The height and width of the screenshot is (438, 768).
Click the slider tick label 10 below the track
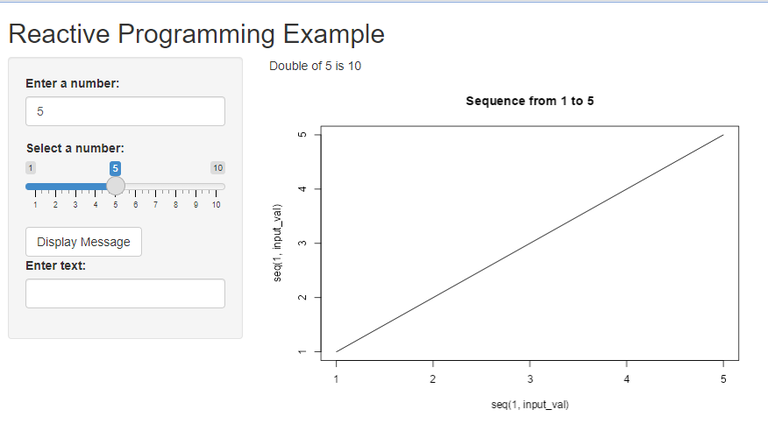216,204
